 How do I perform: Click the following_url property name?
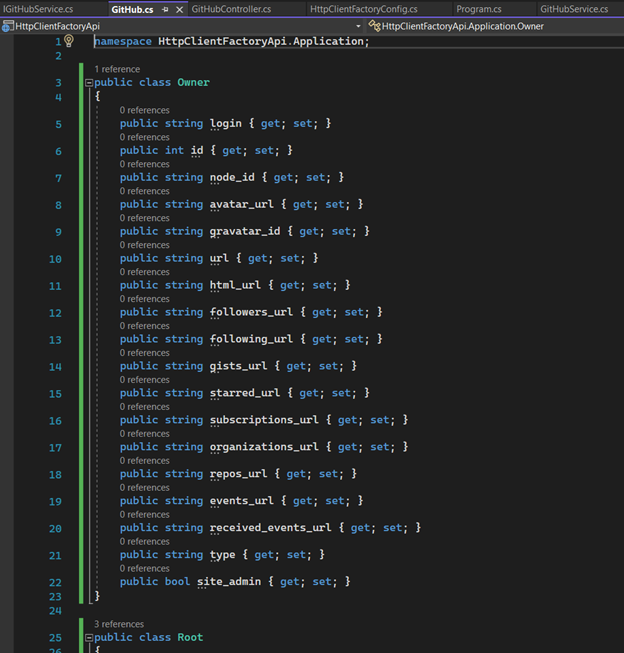click(x=251, y=339)
